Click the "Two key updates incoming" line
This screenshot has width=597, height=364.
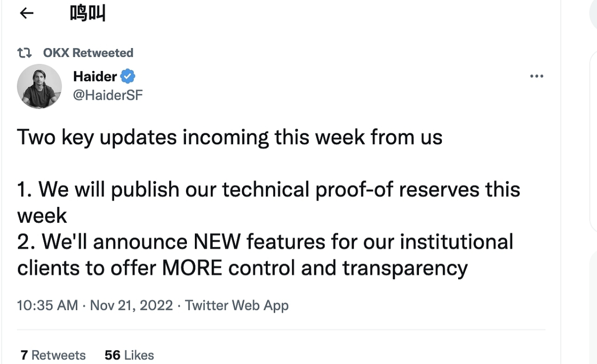pyautogui.click(x=230, y=137)
